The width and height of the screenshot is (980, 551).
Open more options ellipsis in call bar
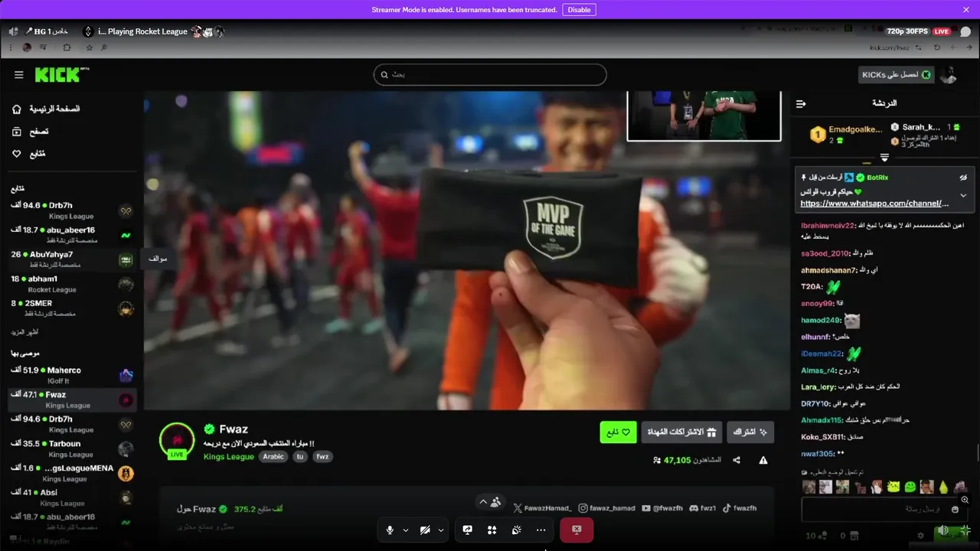pyautogui.click(x=541, y=530)
